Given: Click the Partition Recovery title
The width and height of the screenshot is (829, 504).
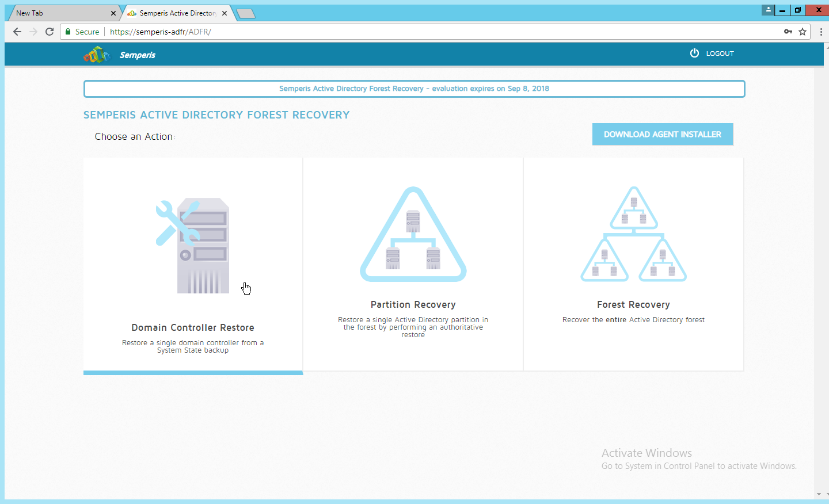Looking at the screenshot, I should (x=413, y=304).
